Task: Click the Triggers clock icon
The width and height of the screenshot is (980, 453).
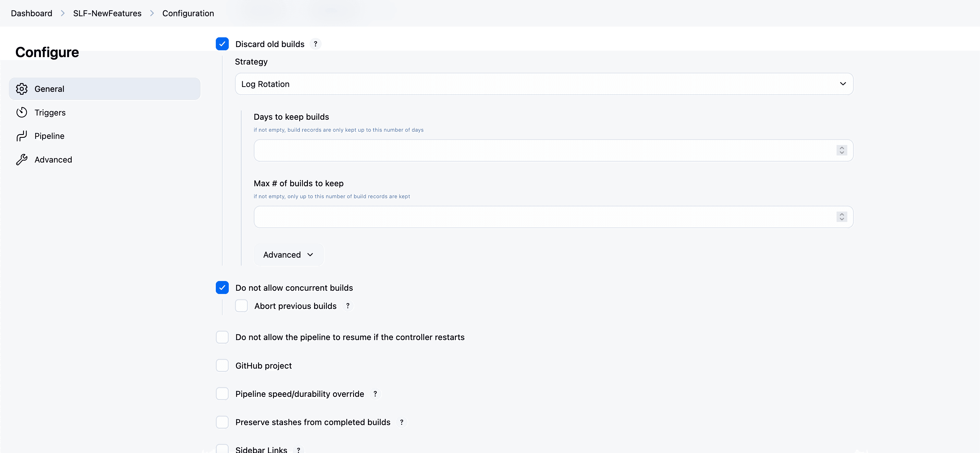Action: [x=22, y=113]
